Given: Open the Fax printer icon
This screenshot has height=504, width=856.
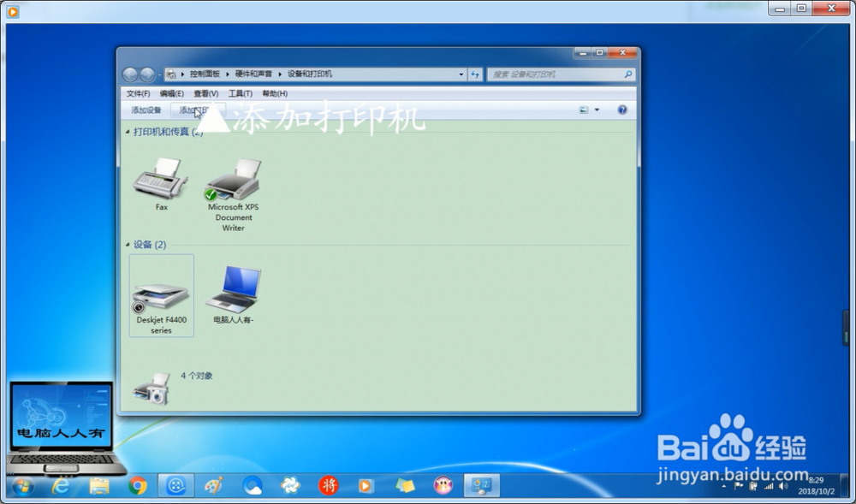Looking at the screenshot, I should [161, 184].
